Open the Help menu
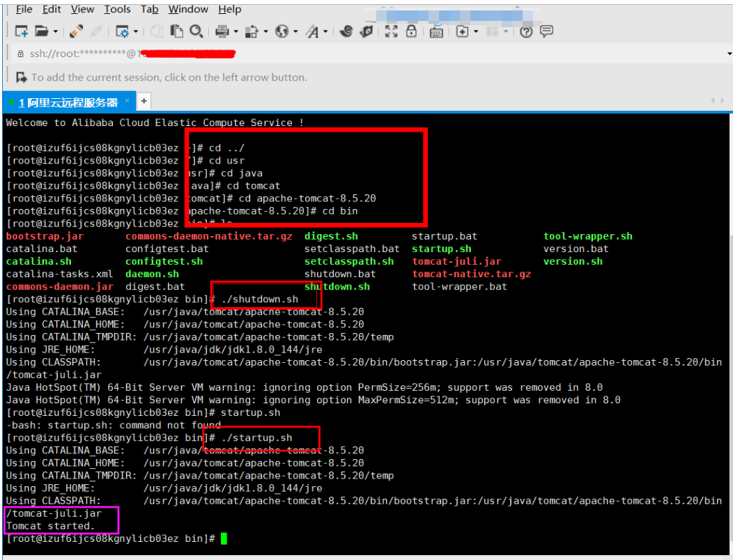The width and height of the screenshot is (733, 560). [229, 9]
